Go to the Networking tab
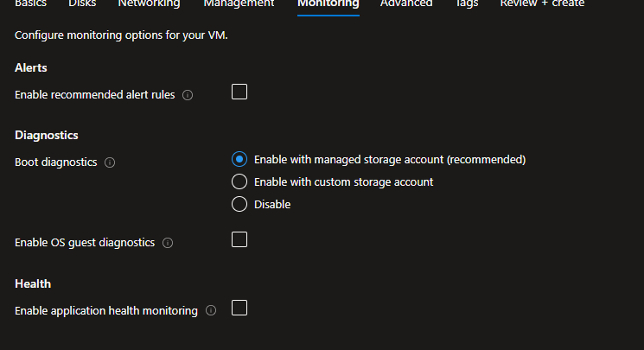The height and width of the screenshot is (350, 644). coord(149,4)
